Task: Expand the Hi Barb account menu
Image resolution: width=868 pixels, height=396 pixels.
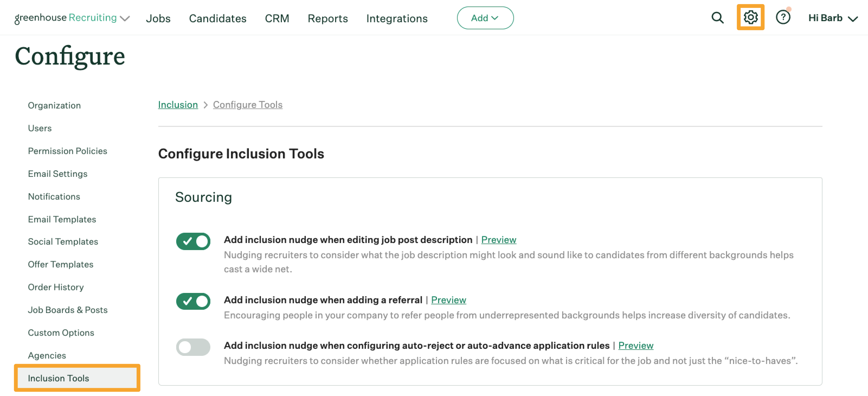Action: [x=832, y=18]
